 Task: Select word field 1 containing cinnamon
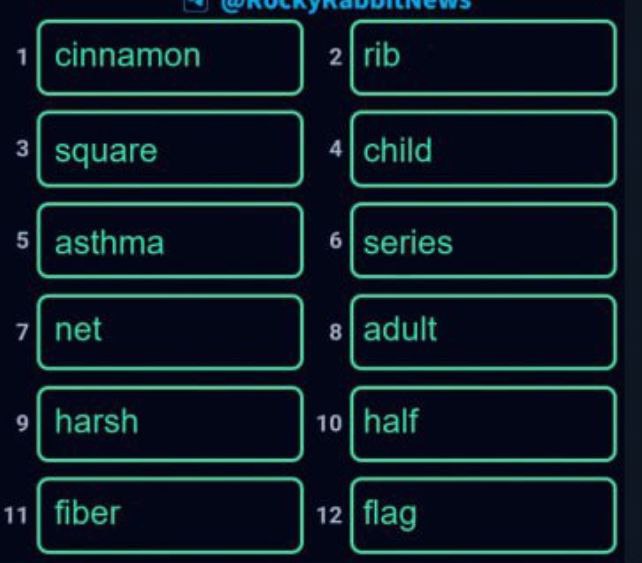[170, 57]
